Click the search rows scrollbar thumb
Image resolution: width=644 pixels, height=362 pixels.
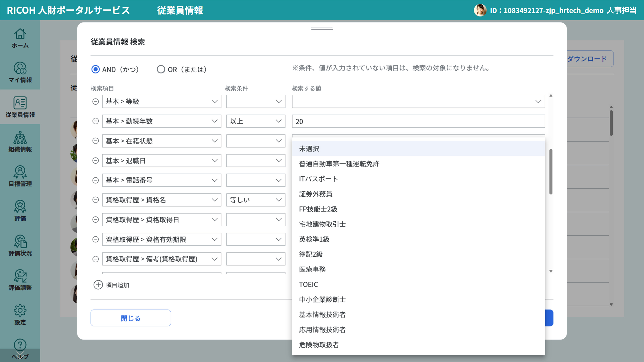tap(551, 172)
